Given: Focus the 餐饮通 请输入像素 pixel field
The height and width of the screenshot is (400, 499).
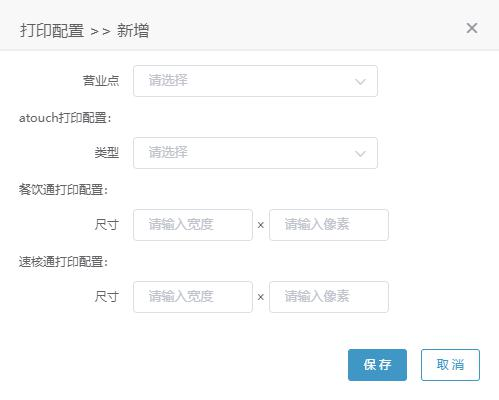Looking at the screenshot, I should pyautogui.click(x=329, y=225).
